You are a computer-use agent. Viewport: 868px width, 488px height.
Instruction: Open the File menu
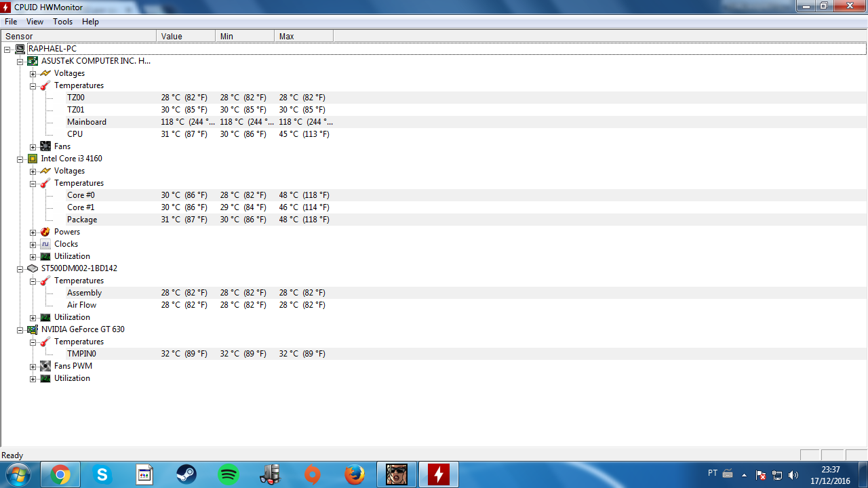pos(11,22)
